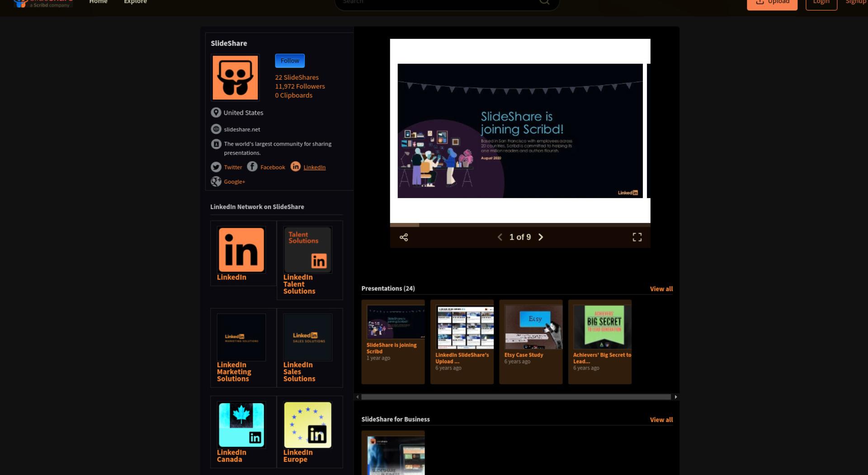
Task: Click 'SlideShare is joining Scribd' title text
Action: click(392, 348)
